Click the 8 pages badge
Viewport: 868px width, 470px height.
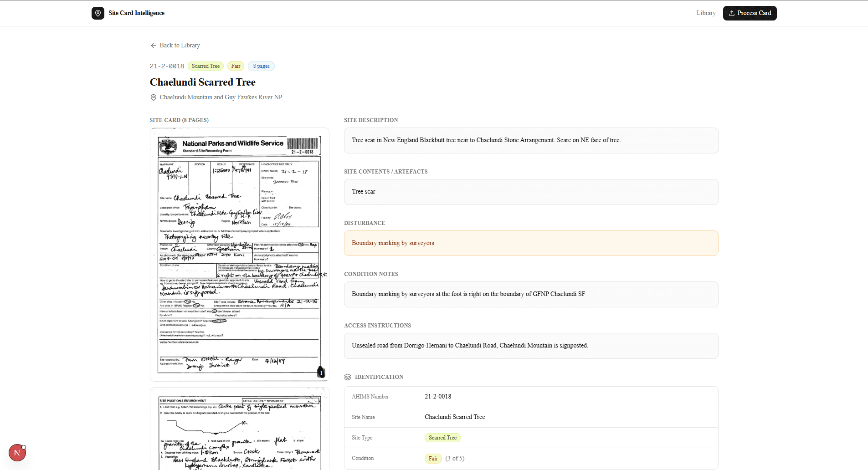tap(261, 66)
